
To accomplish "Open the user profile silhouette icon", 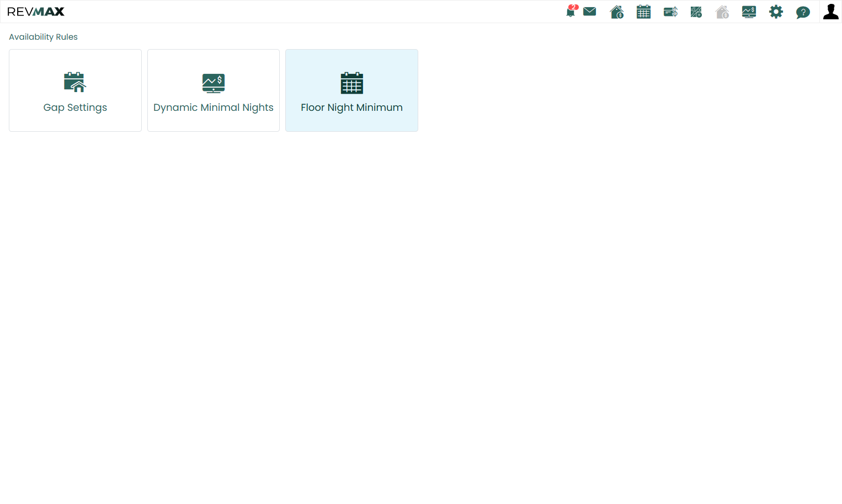I will [830, 12].
